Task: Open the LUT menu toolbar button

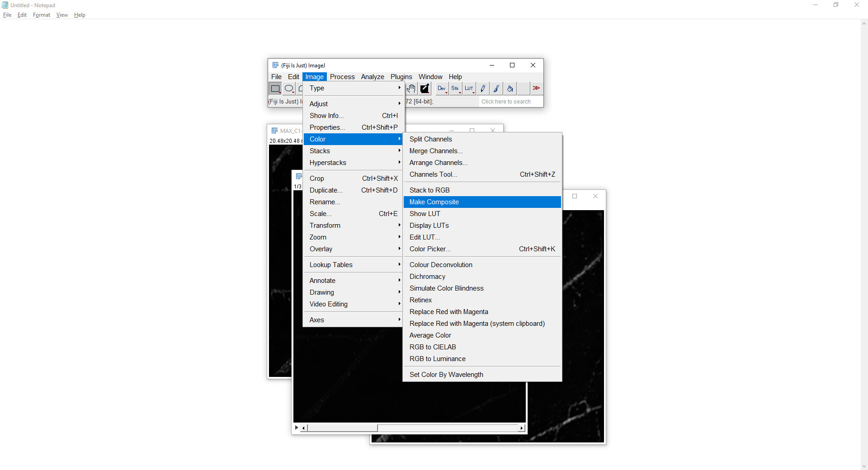Action: click(x=469, y=89)
